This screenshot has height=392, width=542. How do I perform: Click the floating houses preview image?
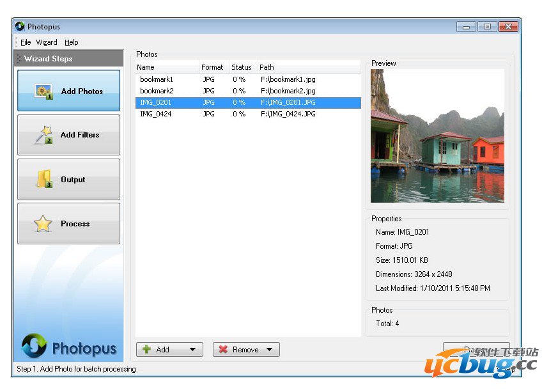(x=437, y=136)
